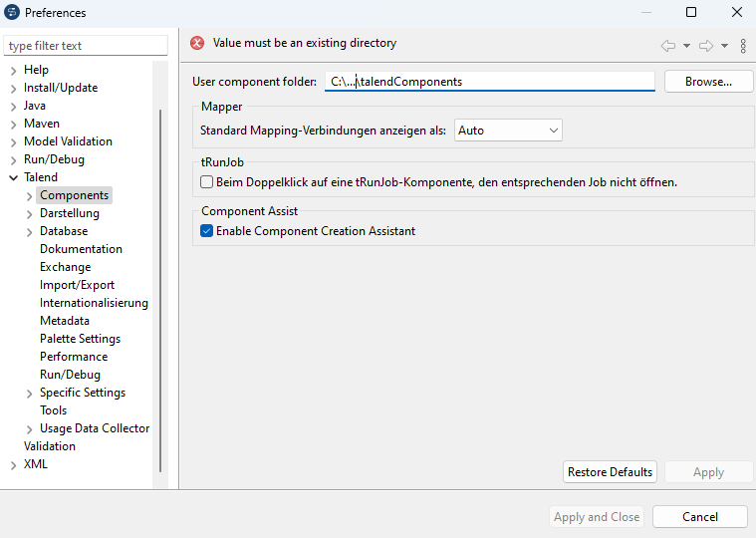Screen dimensions: 756x538
Task: Select Dokumentation under Talend
Action: 81,249
